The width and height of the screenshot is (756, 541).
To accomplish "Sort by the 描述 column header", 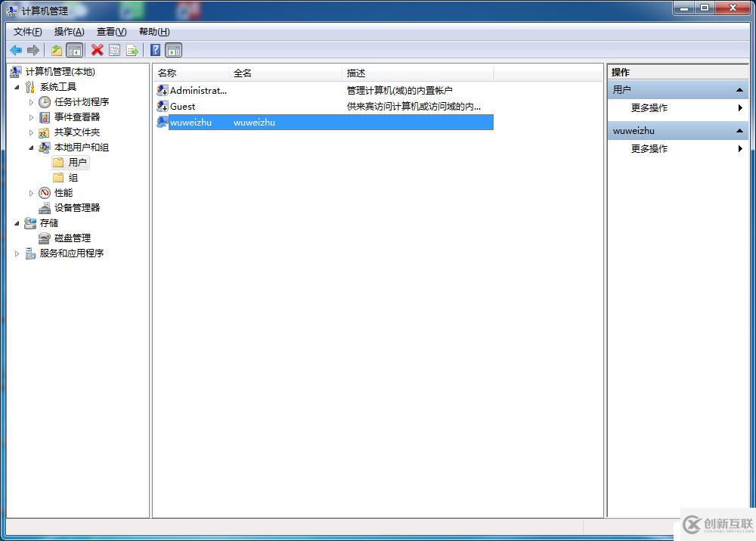I will [x=418, y=73].
